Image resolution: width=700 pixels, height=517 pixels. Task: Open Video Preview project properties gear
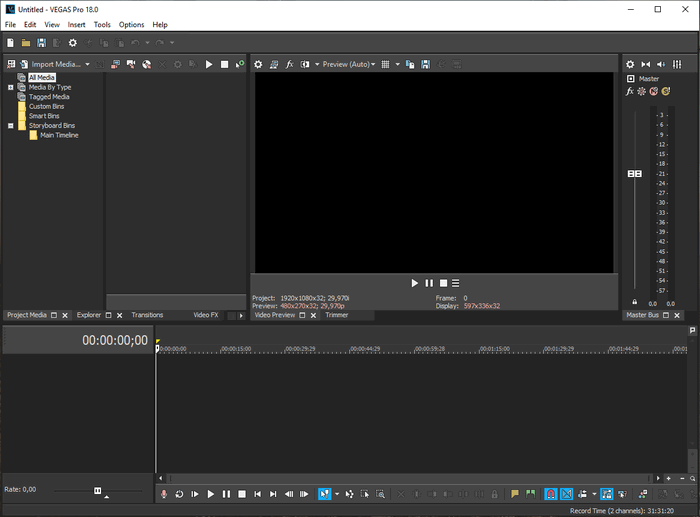coord(258,64)
